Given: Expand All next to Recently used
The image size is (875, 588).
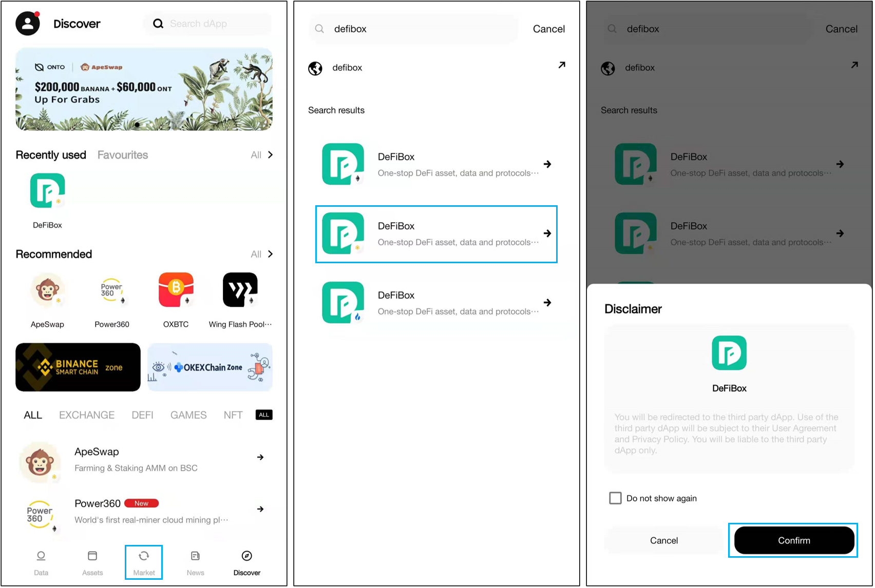Looking at the screenshot, I should (x=262, y=155).
